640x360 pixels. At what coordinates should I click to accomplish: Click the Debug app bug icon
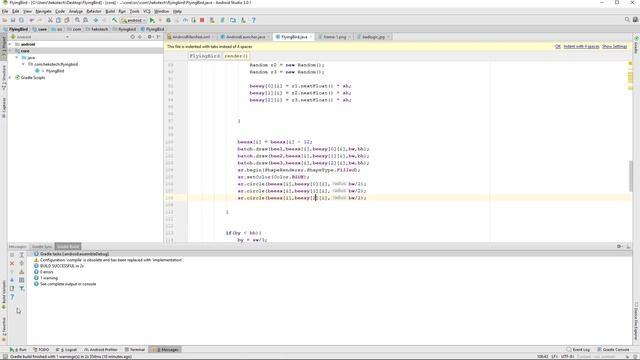tap(168, 20)
